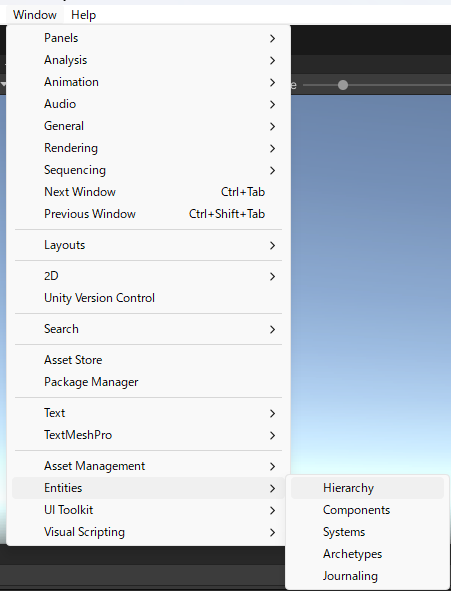
Task: Click the chevron arrow beside Layouts
Action: click(272, 245)
